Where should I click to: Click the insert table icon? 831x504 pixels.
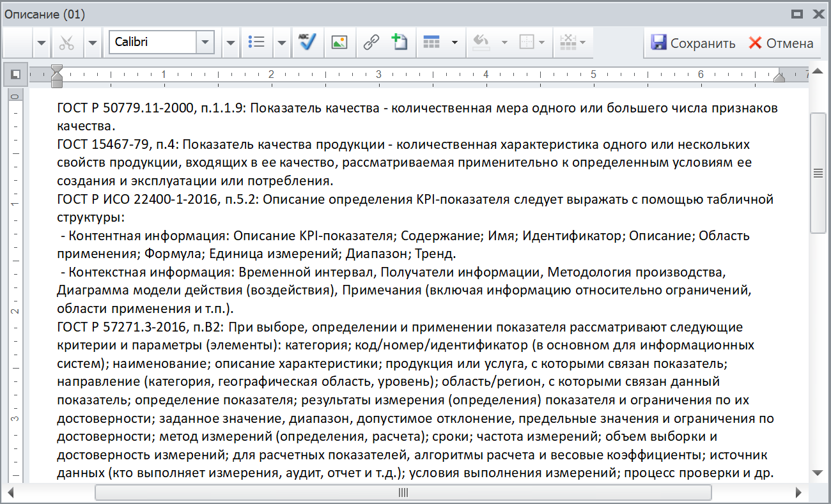point(432,43)
